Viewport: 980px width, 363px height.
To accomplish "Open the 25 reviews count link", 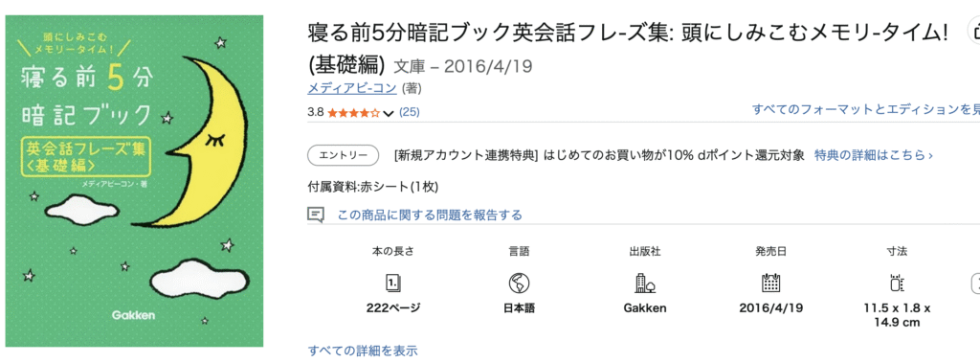I will coord(410,113).
